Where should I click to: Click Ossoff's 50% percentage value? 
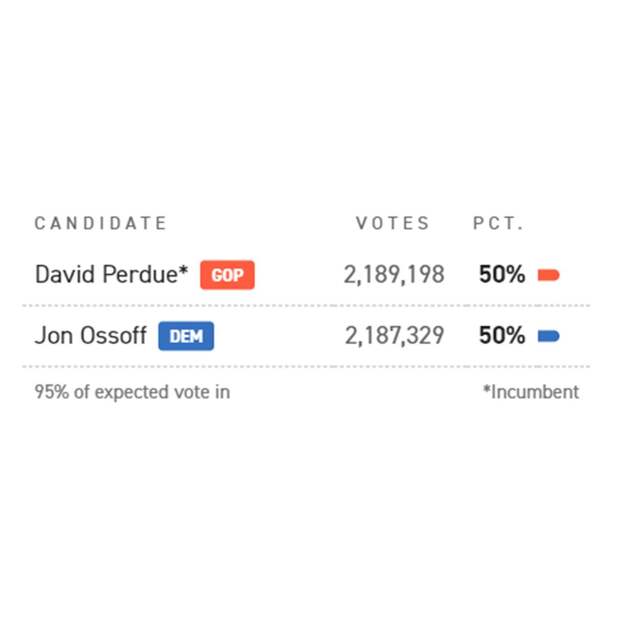tap(502, 336)
